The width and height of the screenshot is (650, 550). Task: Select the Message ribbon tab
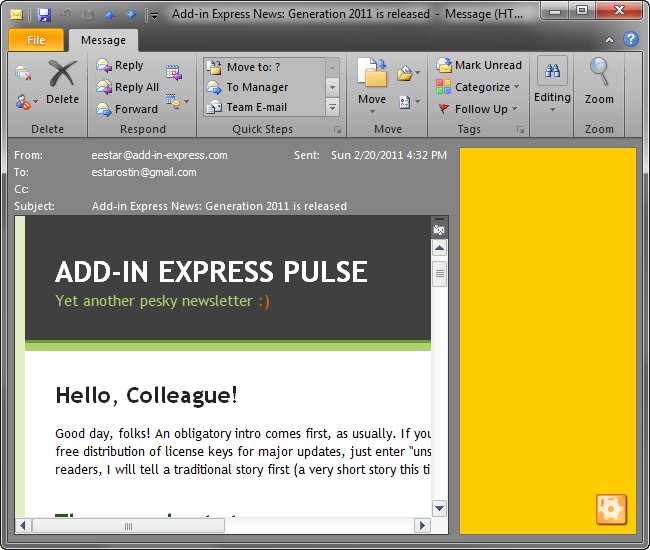(x=103, y=40)
